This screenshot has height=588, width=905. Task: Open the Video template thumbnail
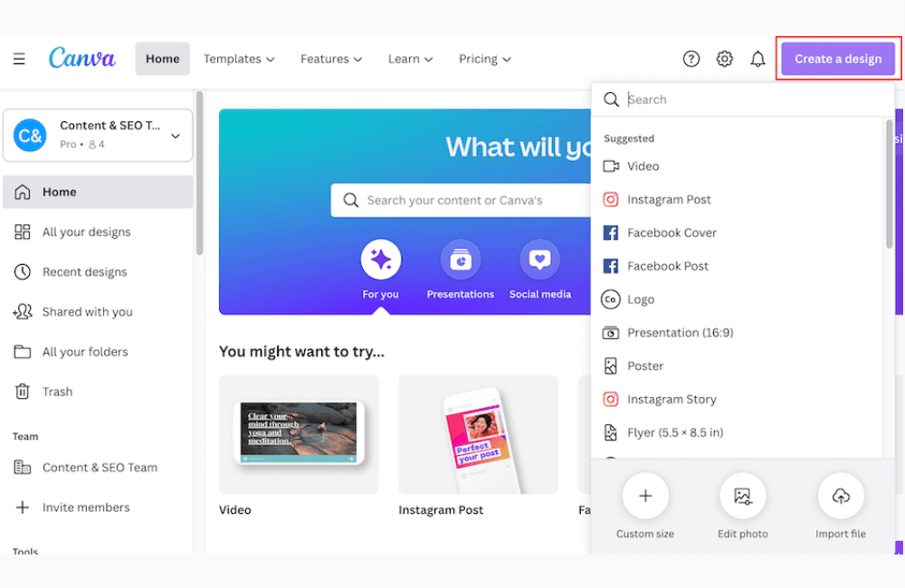click(x=299, y=434)
